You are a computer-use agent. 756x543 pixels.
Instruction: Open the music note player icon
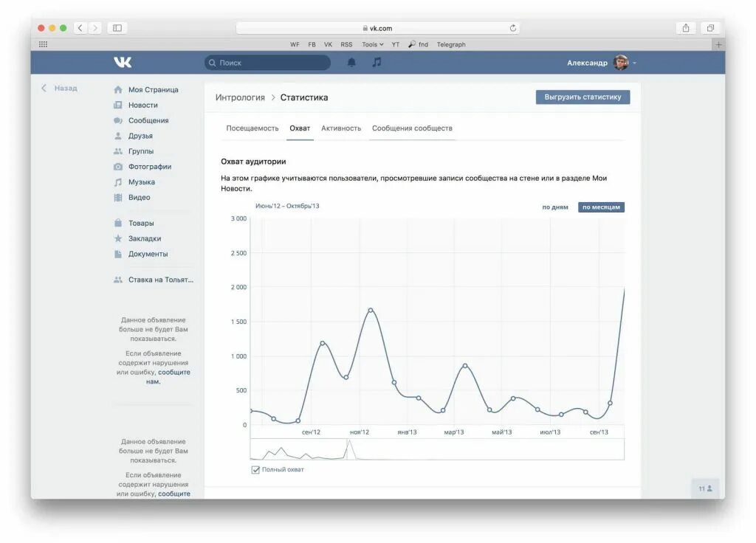pyautogui.click(x=377, y=62)
